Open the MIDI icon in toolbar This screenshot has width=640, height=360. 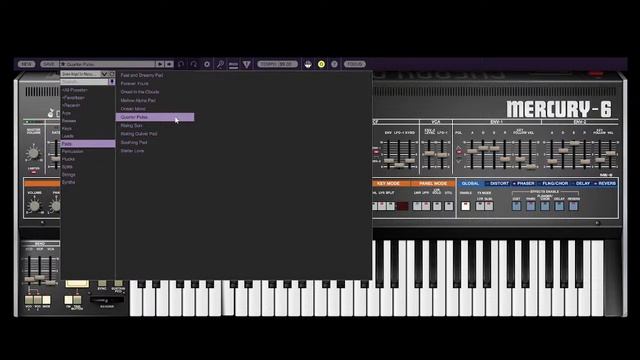[233, 64]
